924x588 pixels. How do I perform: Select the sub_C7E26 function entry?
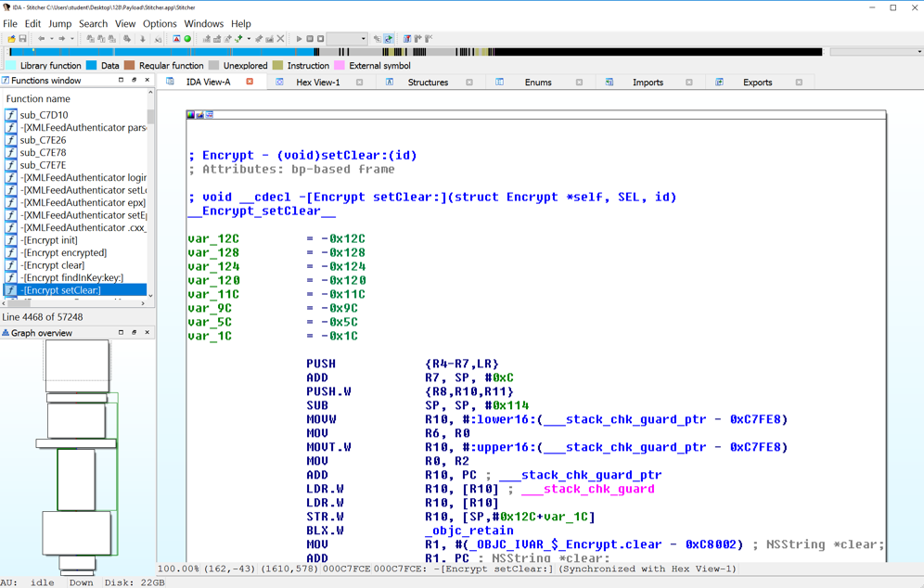coord(43,140)
